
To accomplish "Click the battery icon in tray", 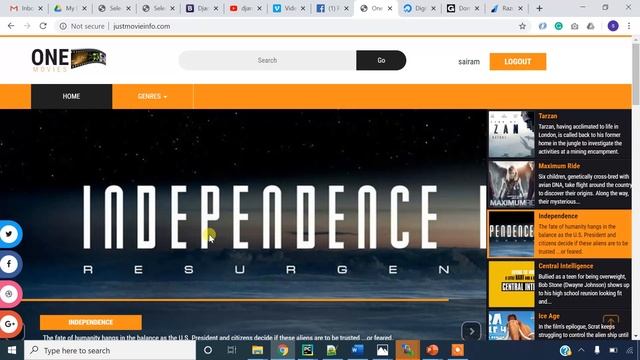I will [x=613, y=350].
